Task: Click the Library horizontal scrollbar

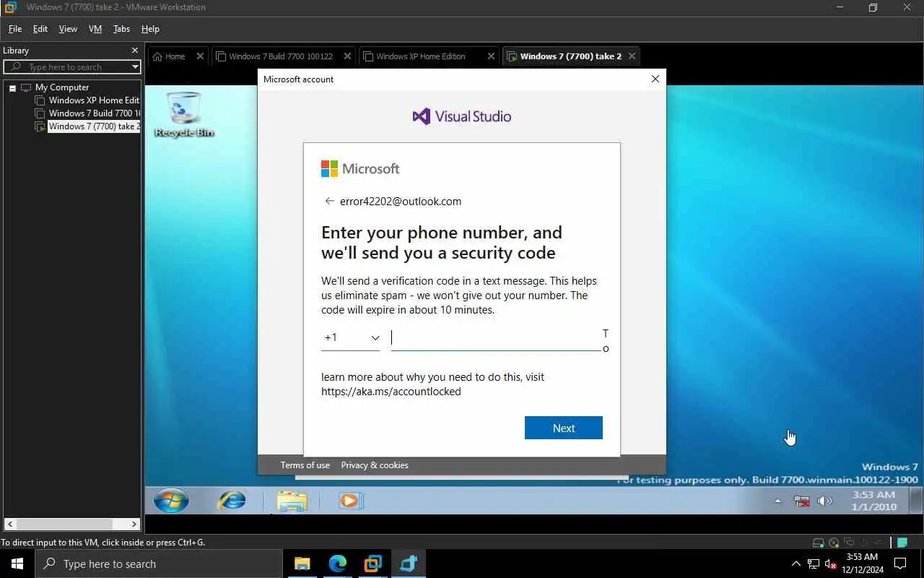Action: (72, 524)
